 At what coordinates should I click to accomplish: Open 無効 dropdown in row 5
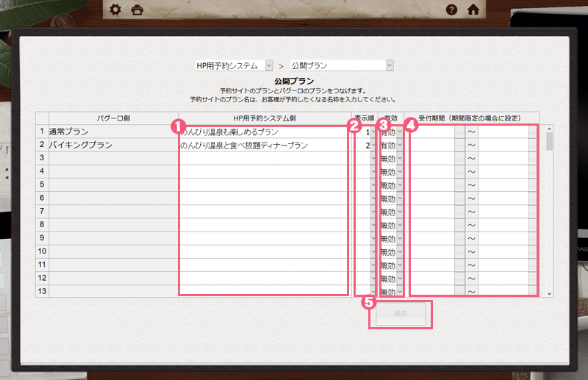400,185
